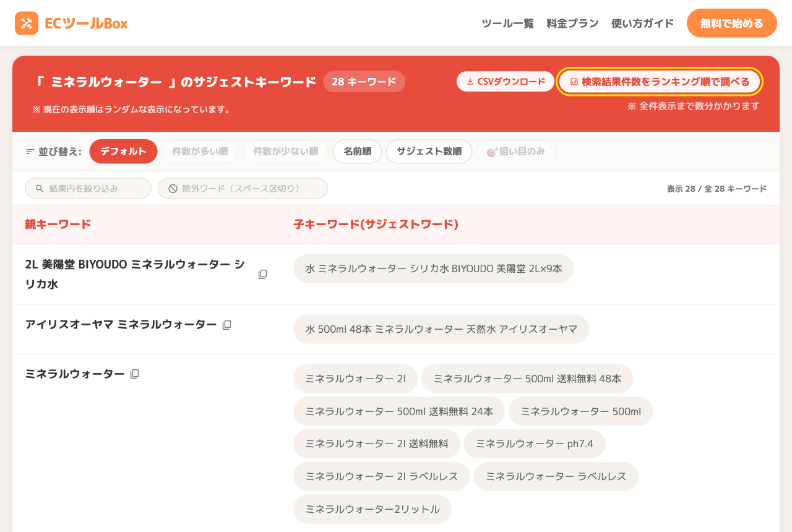
Task: Open the 使い方ガイド link
Action: tap(642, 24)
